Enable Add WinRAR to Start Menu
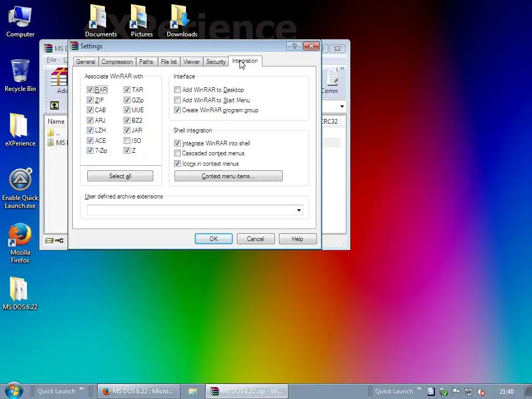Viewport: 532px width, 399px height. [x=177, y=100]
